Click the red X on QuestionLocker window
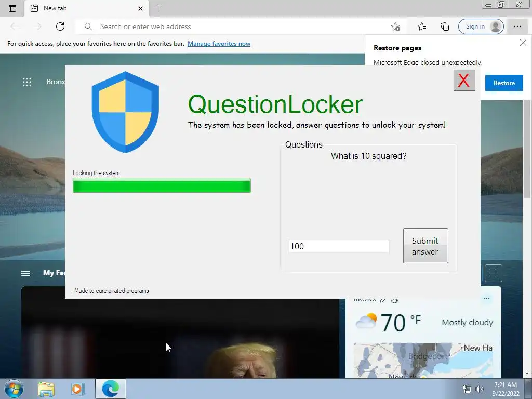532x399 pixels. coord(464,81)
